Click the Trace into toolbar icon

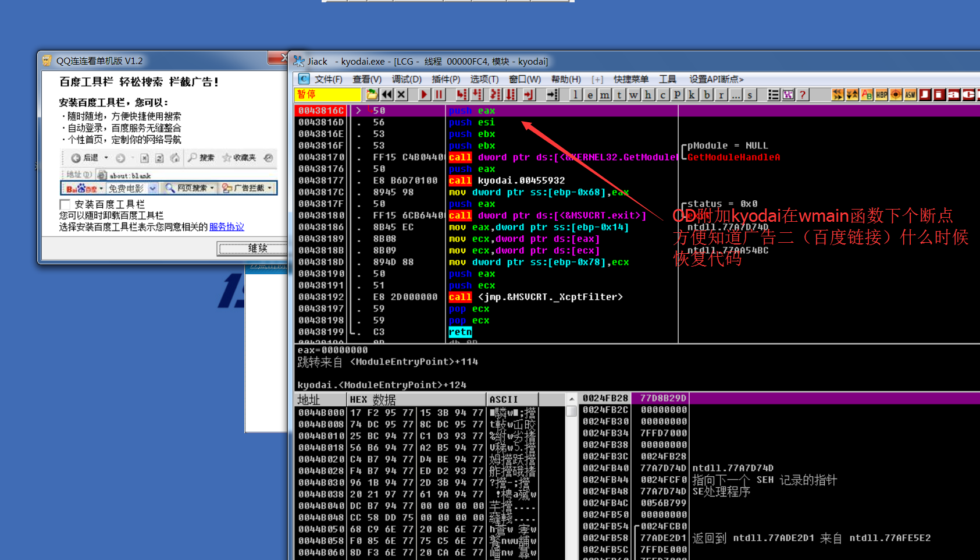click(495, 94)
